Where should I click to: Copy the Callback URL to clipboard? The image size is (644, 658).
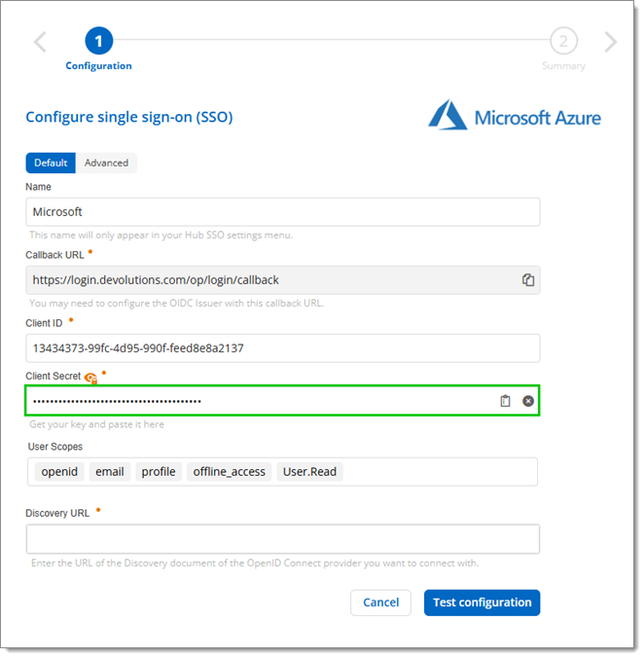coord(528,280)
